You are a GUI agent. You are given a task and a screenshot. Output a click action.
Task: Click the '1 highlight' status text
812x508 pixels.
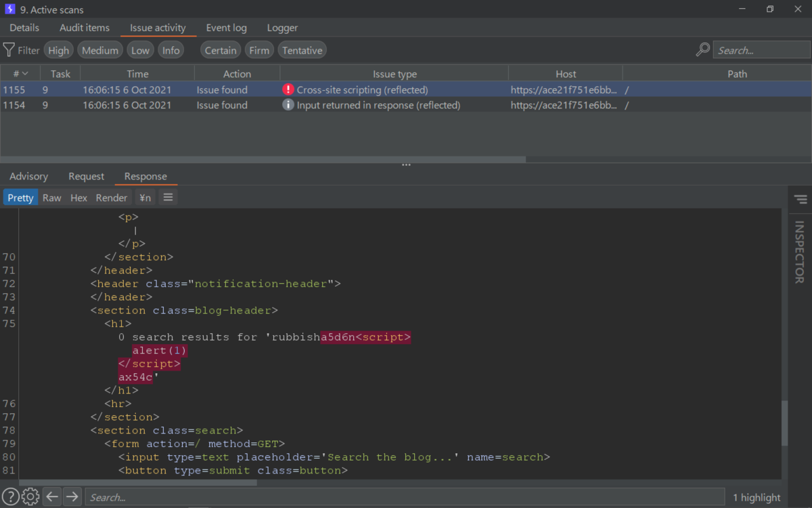(757, 498)
